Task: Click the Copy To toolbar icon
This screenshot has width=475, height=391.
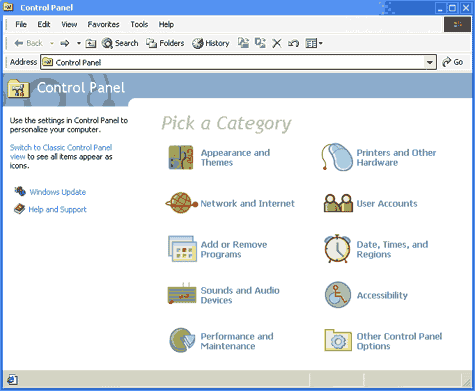Action: pyautogui.click(x=260, y=43)
